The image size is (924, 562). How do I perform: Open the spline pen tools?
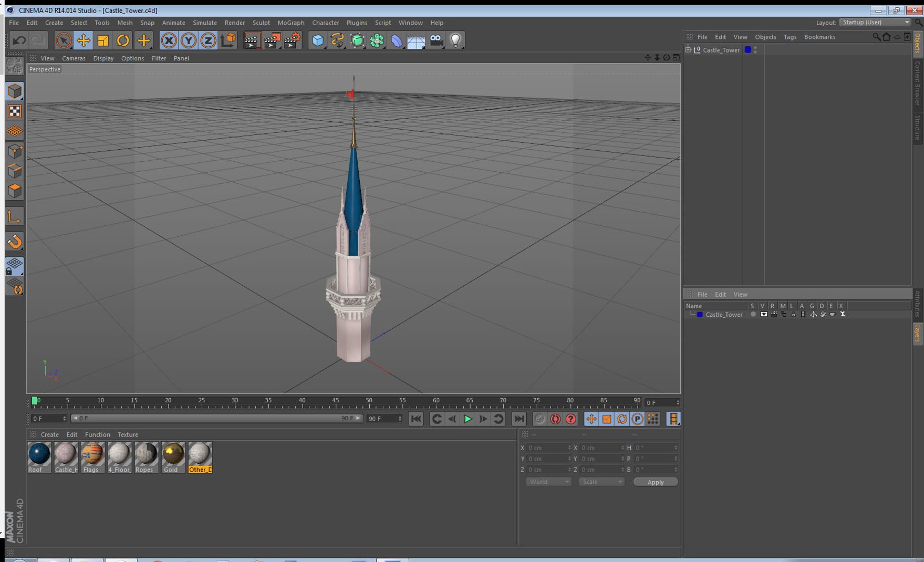tap(337, 40)
